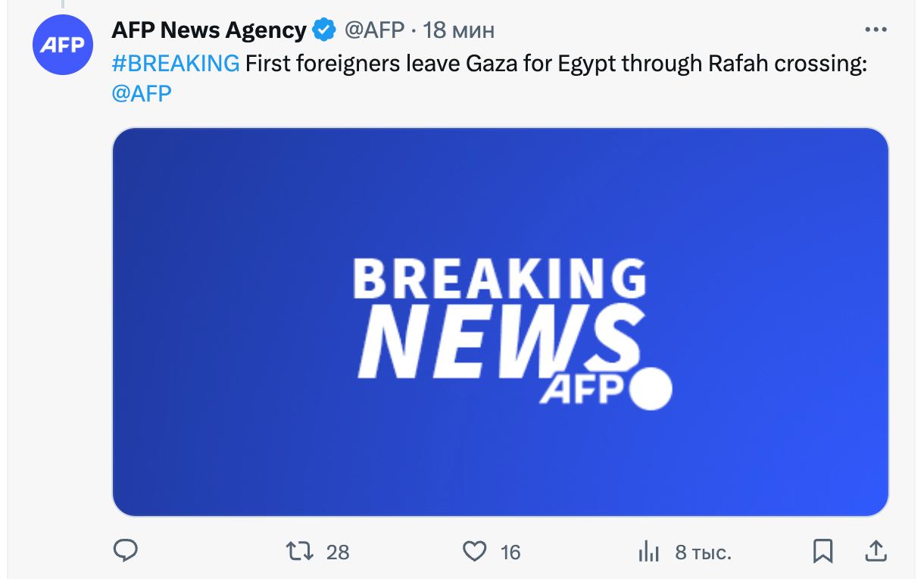924x579 pixels.
Task: Open the AFP News Agency profile name
Action: tap(208, 30)
